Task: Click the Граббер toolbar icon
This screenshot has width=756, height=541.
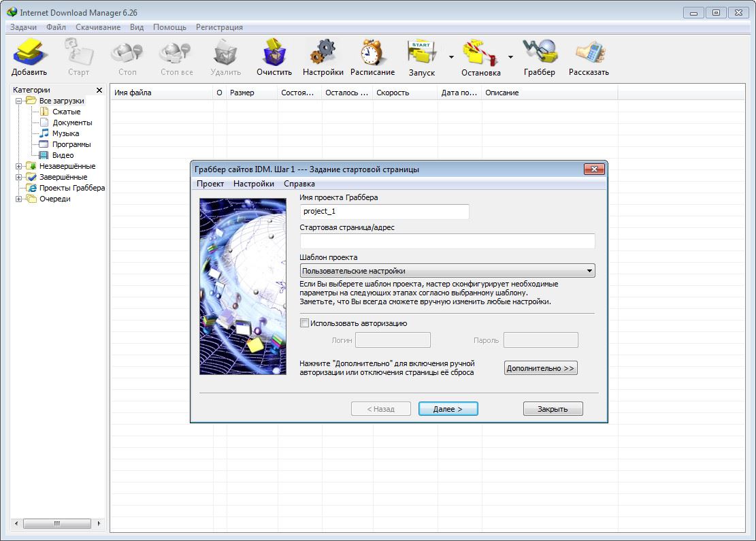Action: 540,52
